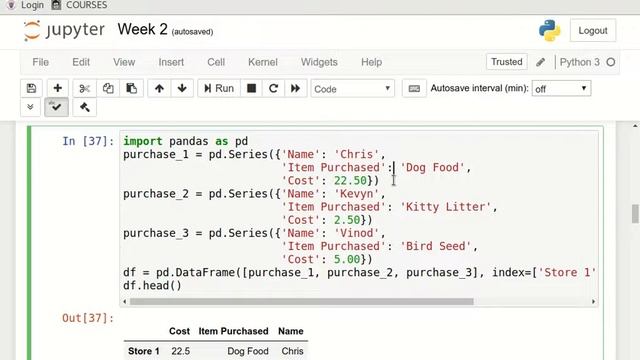Paste cells below icon

click(131, 89)
